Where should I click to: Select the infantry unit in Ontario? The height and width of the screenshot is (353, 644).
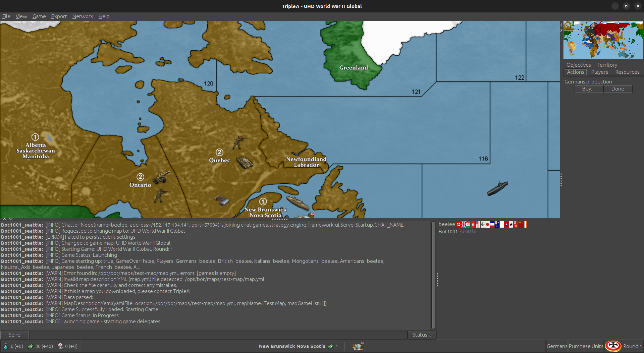point(161,196)
